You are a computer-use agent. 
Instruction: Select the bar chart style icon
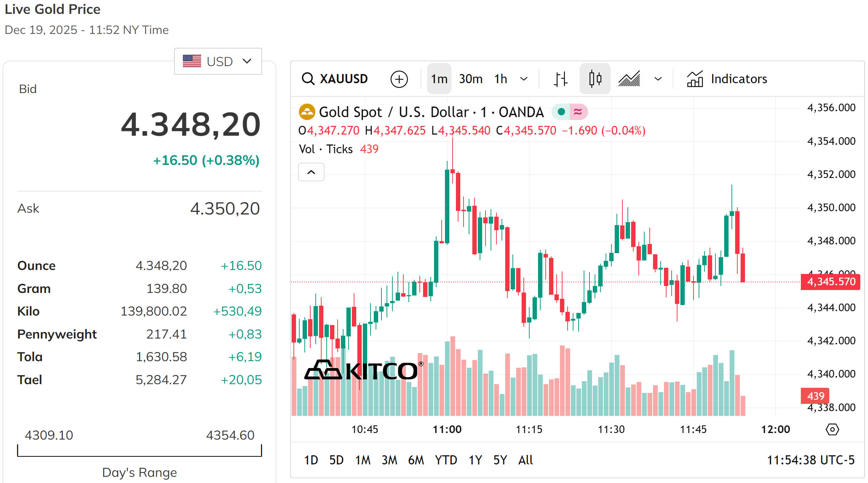click(561, 79)
